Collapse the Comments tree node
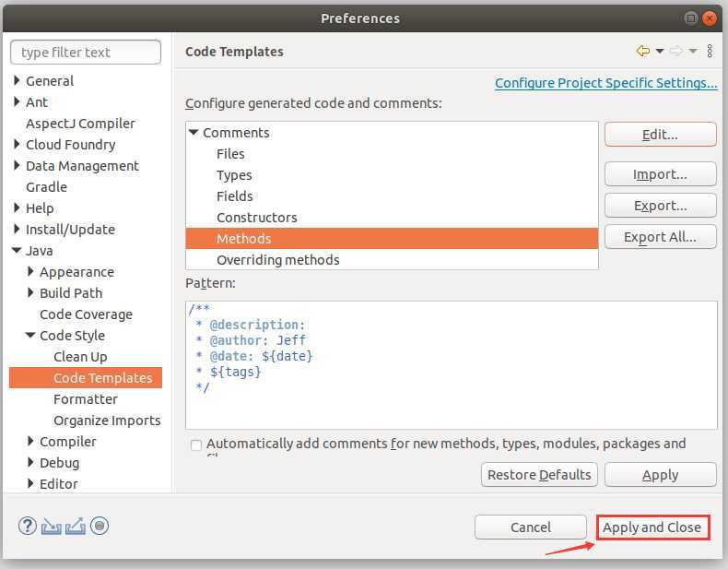 click(194, 133)
